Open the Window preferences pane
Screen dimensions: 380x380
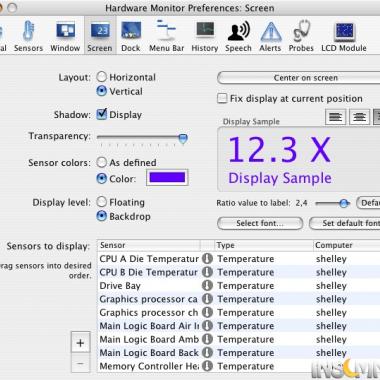pyautogui.click(x=65, y=36)
